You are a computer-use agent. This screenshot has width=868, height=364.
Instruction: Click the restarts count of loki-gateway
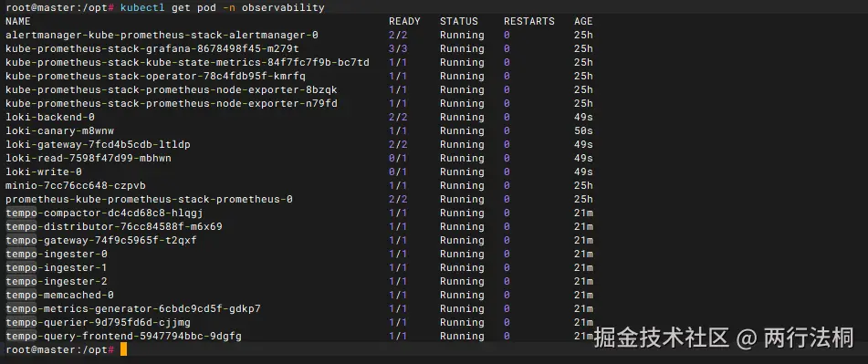coord(507,144)
